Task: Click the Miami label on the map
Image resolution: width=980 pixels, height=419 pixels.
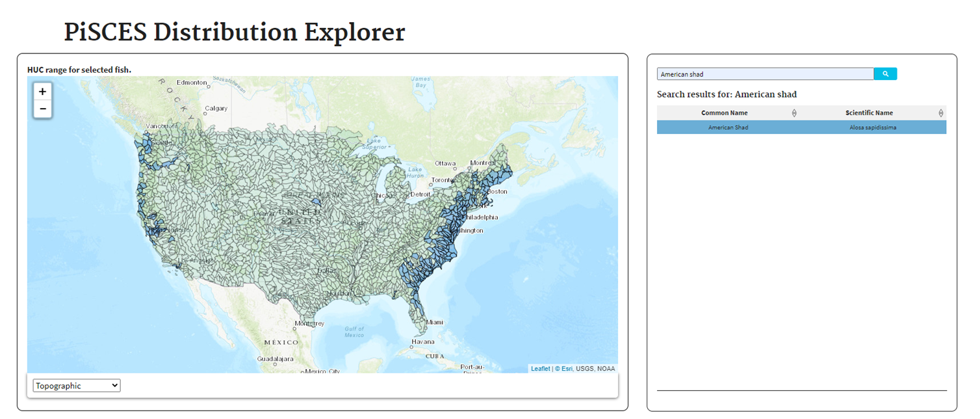Action: click(x=435, y=323)
